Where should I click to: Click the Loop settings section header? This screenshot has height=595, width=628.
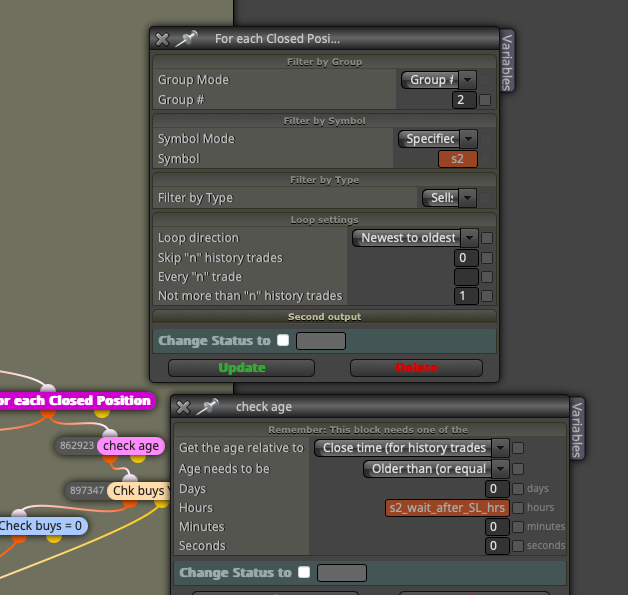pyautogui.click(x=324, y=220)
